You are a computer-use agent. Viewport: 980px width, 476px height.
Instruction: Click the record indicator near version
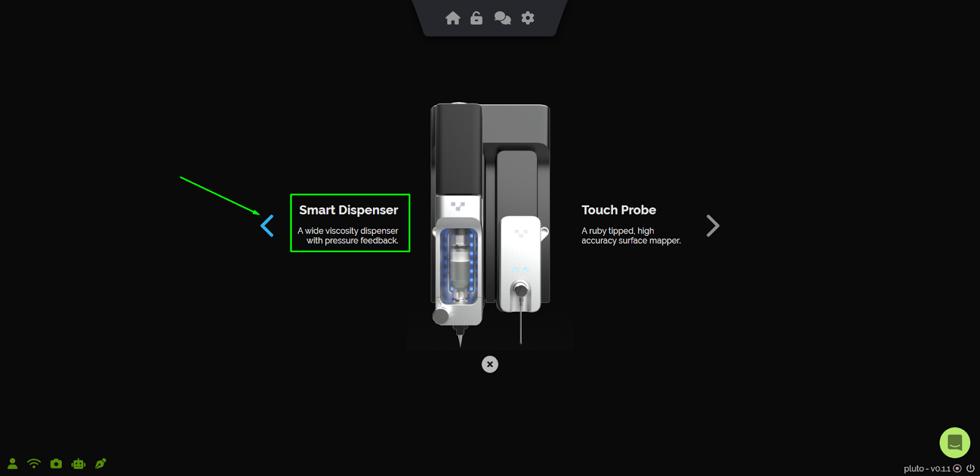click(x=957, y=469)
